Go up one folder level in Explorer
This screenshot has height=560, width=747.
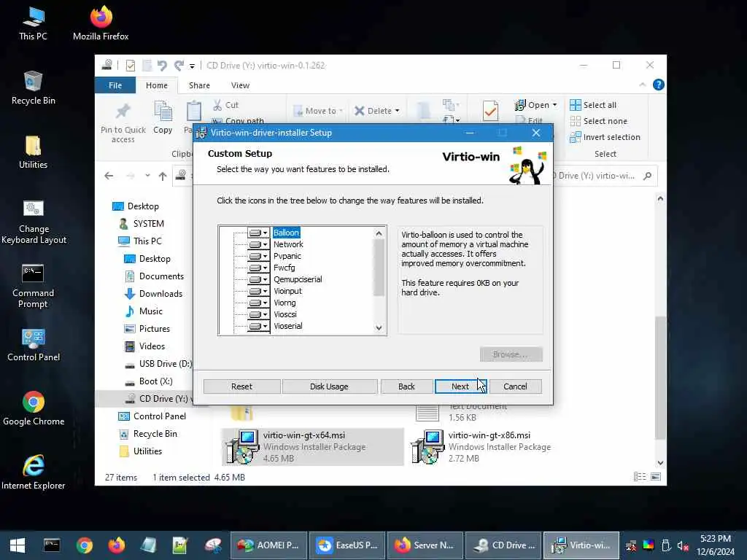[x=163, y=176]
